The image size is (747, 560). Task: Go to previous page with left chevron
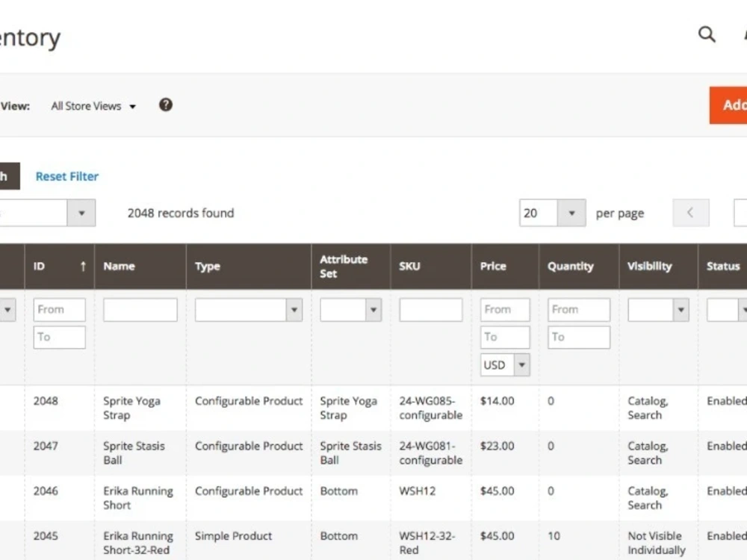click(691, 213)
